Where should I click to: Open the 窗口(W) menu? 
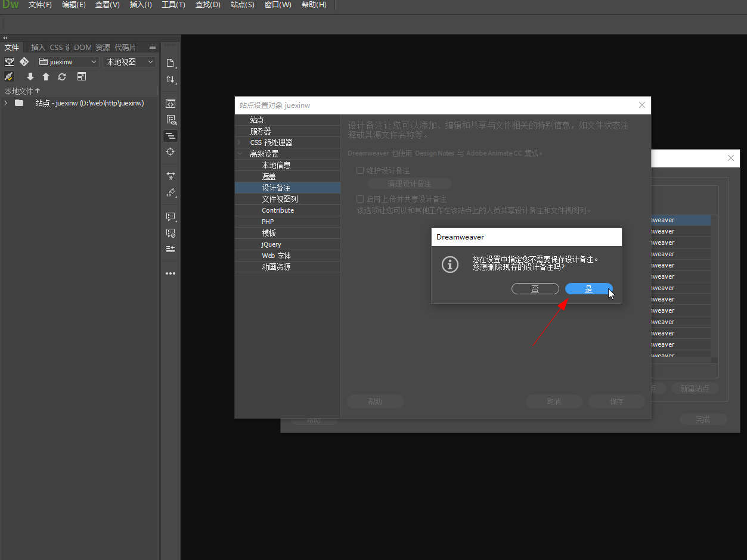pos(278,5)
